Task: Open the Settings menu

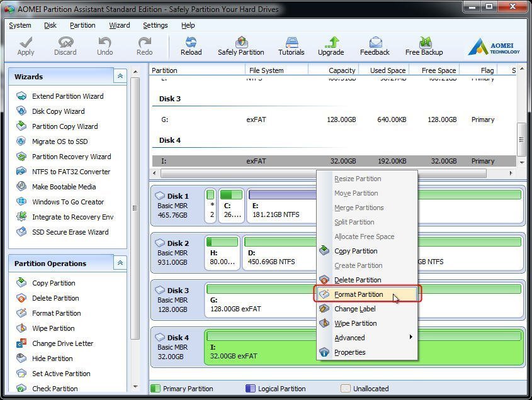Action: [156, 25]
